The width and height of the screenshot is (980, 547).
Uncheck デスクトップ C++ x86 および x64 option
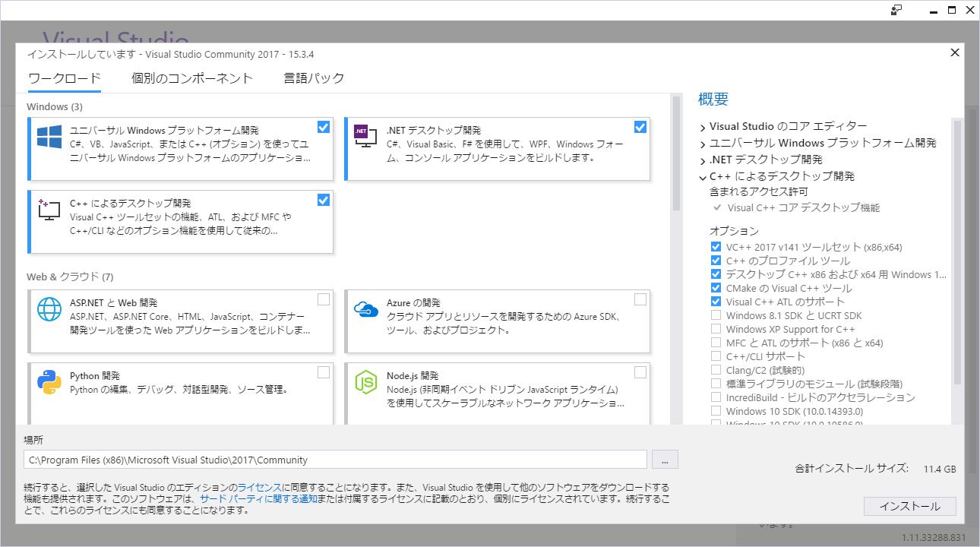(716, 274)
